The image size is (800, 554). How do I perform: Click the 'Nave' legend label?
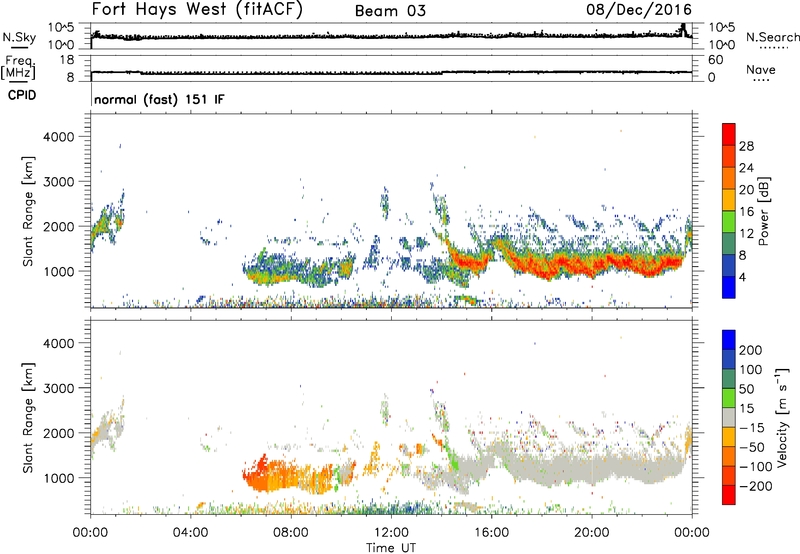click(761, 70)
